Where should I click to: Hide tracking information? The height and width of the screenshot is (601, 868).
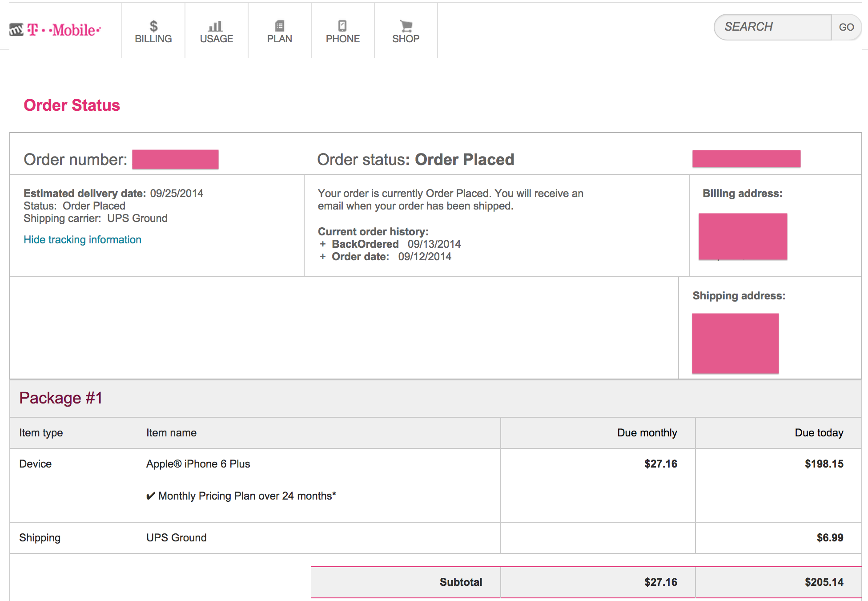(x=82, y=240)
